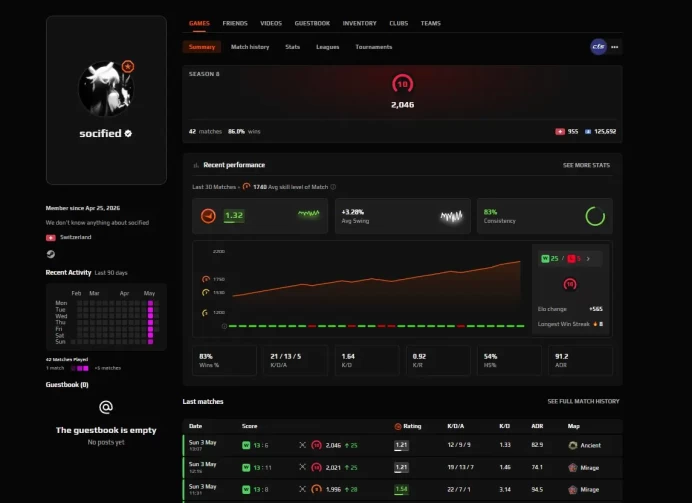The width and height of the screenshot is (692, 503).
Task: Open the Match history sub-tab
Action: (250, 47)
